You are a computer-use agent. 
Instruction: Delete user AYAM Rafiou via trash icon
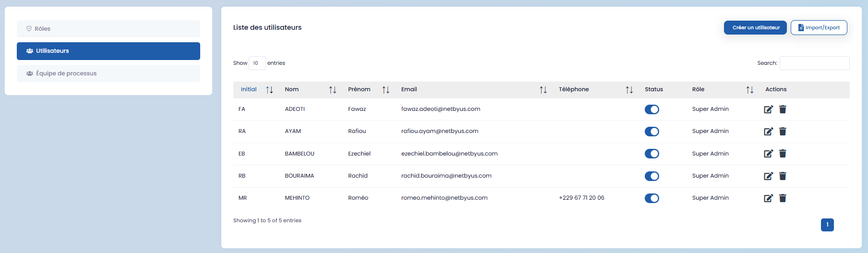tap(783, 132)
